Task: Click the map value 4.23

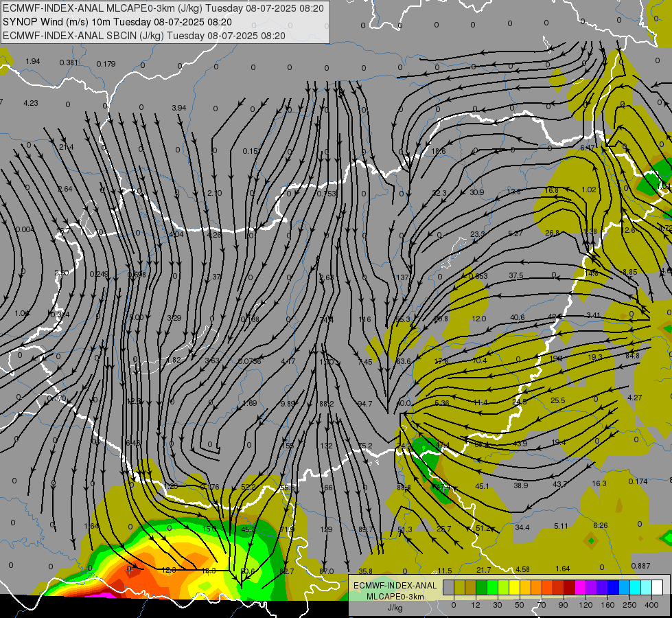Action: click(x=31, y=103)
